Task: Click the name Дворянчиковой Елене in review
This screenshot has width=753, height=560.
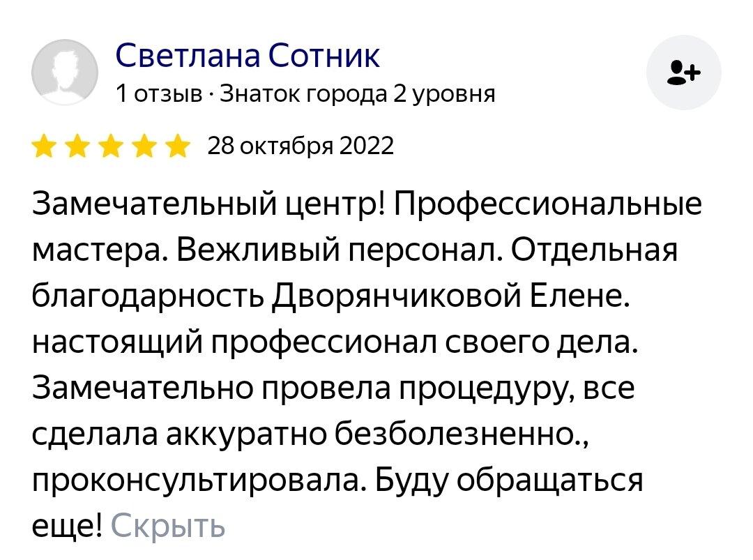Action: (450, 296)
